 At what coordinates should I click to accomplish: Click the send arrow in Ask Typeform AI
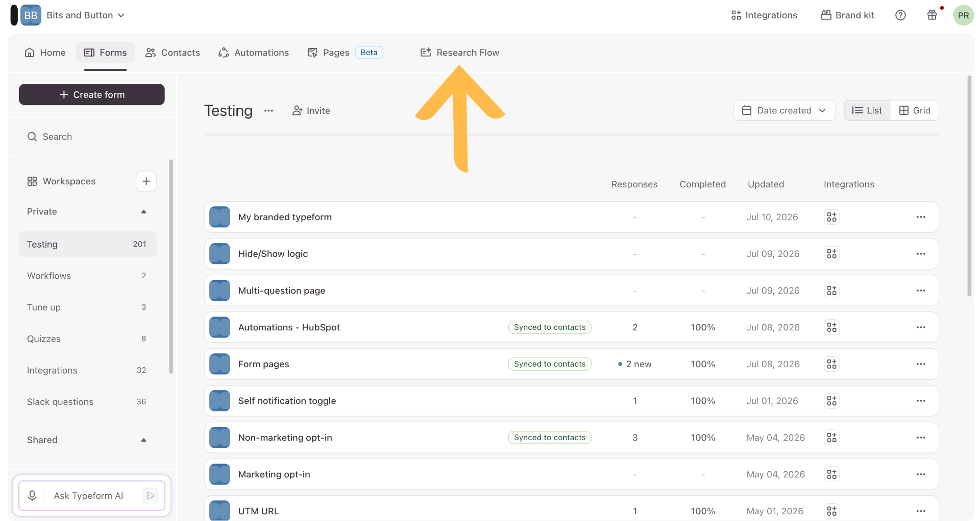pos(150,496)
